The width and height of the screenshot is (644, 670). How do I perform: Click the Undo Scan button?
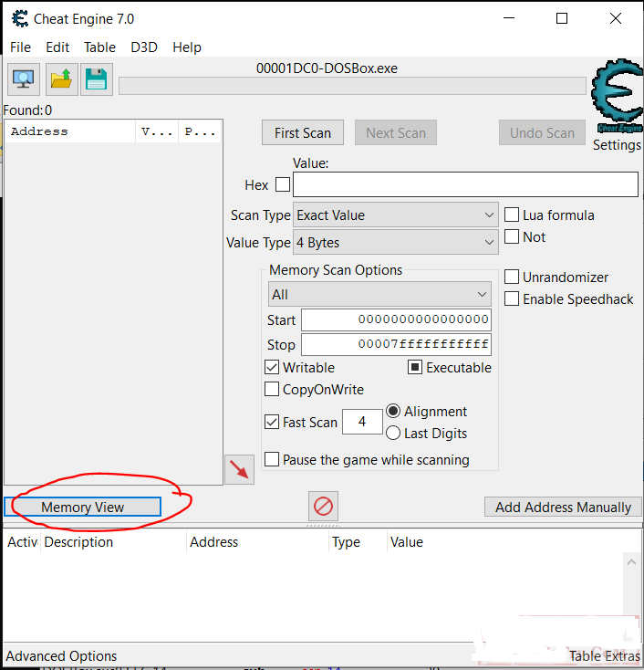coord(542,133)
